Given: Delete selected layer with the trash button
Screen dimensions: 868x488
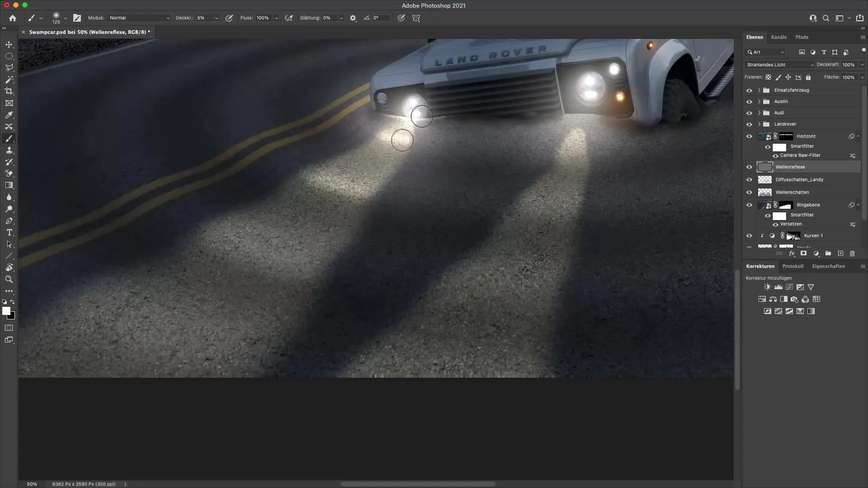Looking at the screenshot, I should pos(853,253).
